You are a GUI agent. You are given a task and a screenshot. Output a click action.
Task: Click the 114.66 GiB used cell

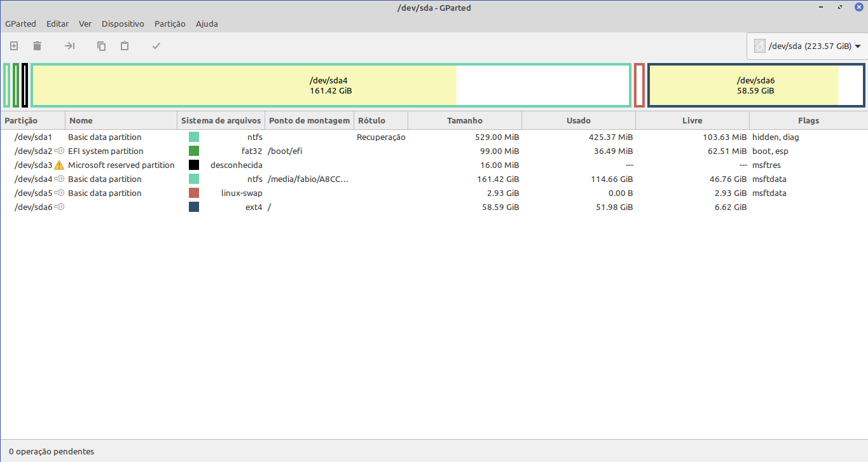(x=612, y=179)
